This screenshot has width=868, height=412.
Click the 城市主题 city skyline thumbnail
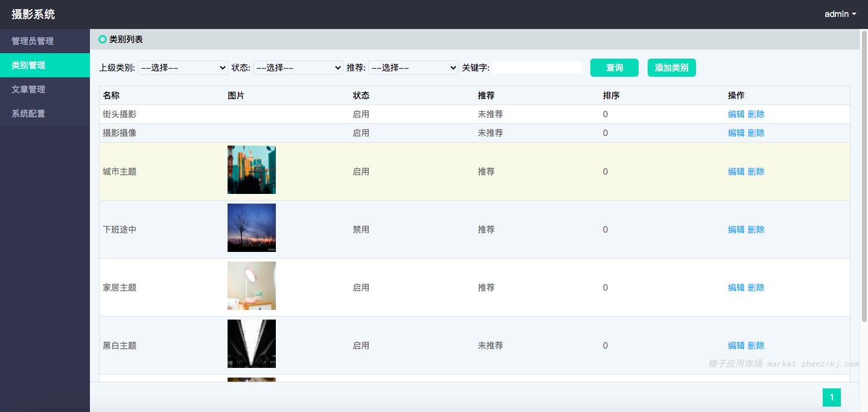click(x=251, y=170)
